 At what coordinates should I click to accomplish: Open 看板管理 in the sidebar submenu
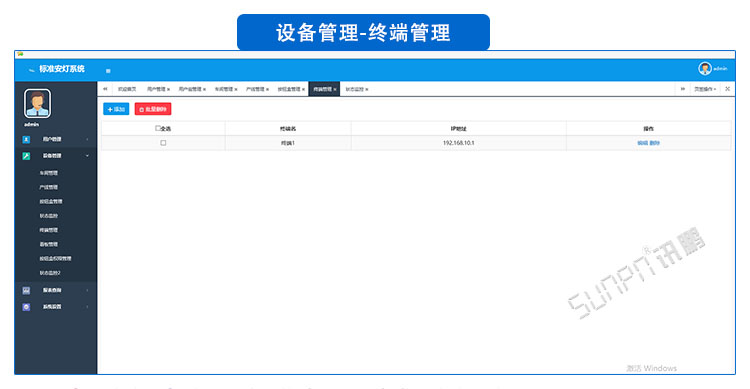coord(48,245)
